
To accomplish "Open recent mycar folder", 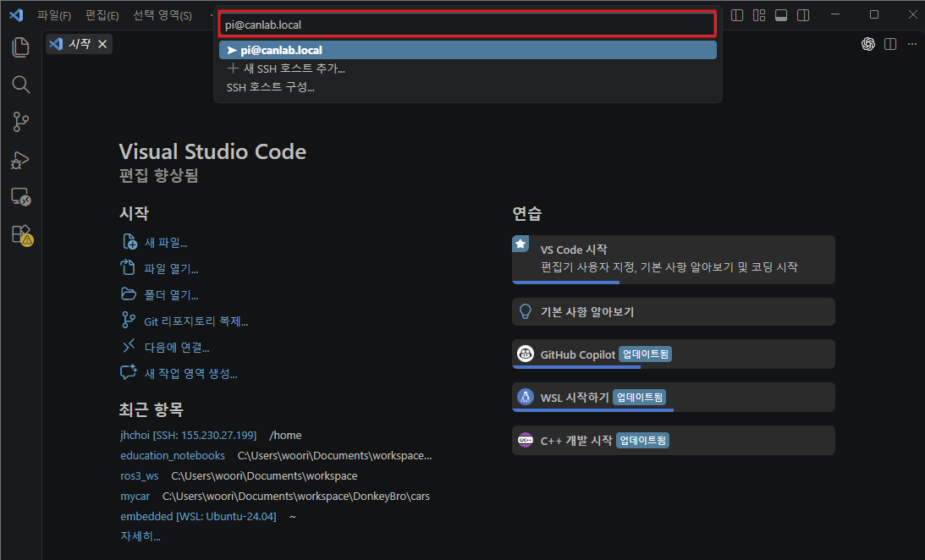I will 135,497.
